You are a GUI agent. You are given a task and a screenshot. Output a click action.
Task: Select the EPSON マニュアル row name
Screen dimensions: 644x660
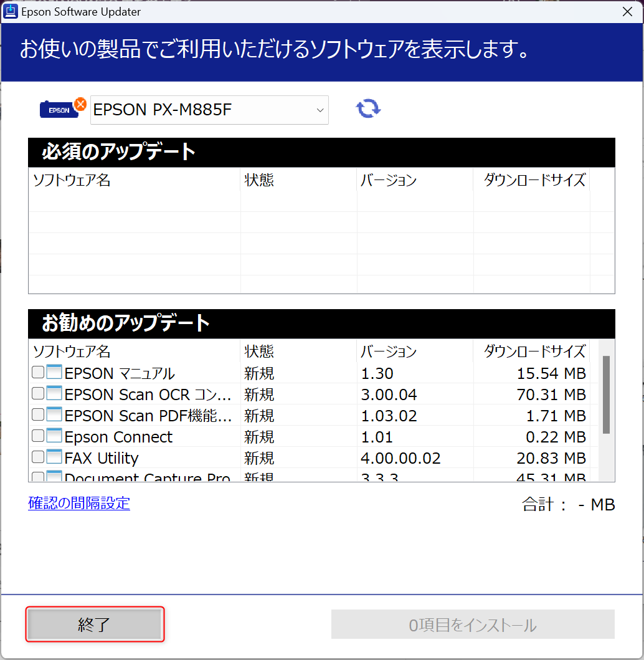[120, 373]
